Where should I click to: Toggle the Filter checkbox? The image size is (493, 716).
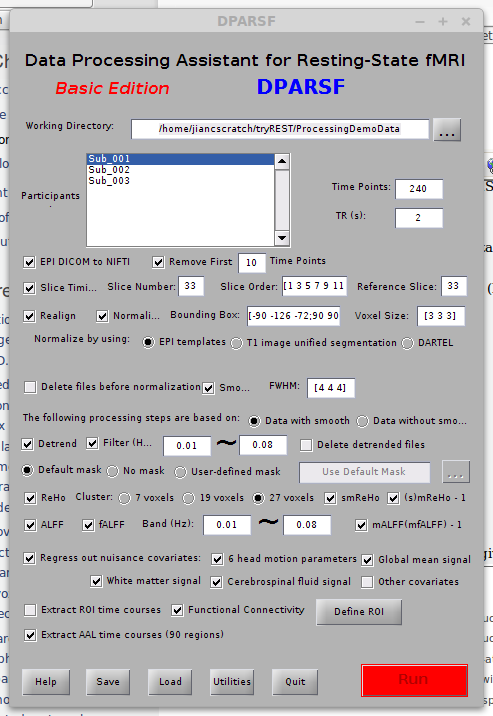92,443
